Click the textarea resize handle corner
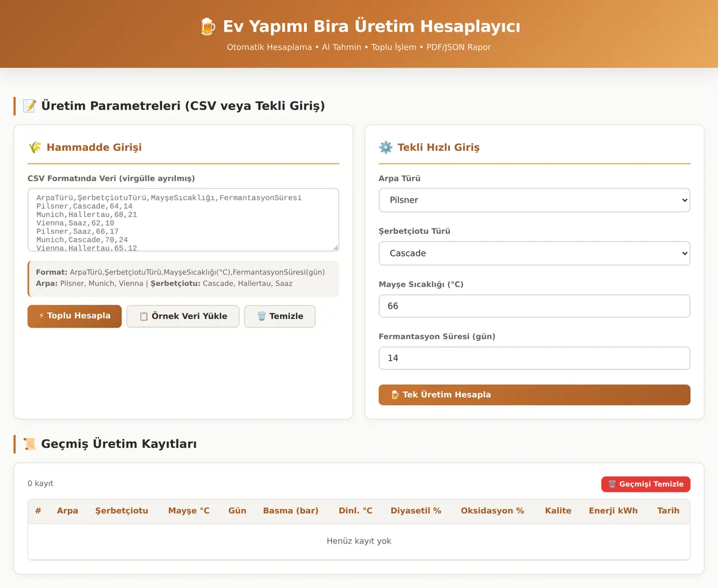 pos(335,247)
